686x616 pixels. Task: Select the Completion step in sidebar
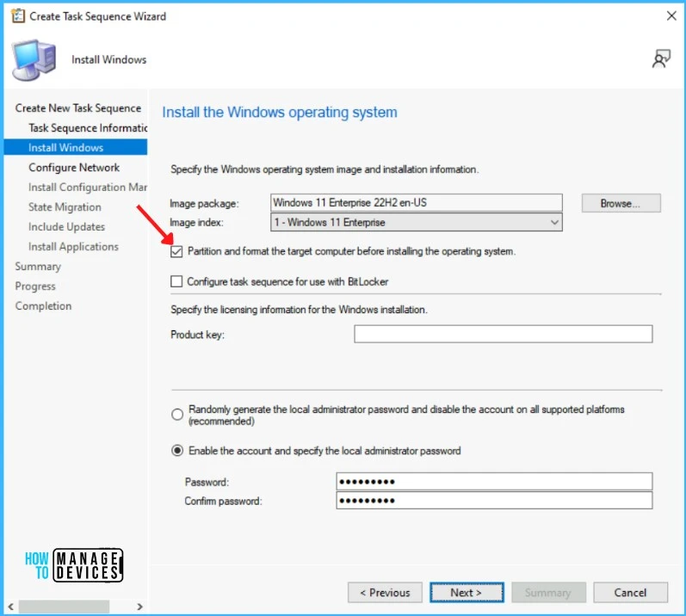(x=43, y=305)
